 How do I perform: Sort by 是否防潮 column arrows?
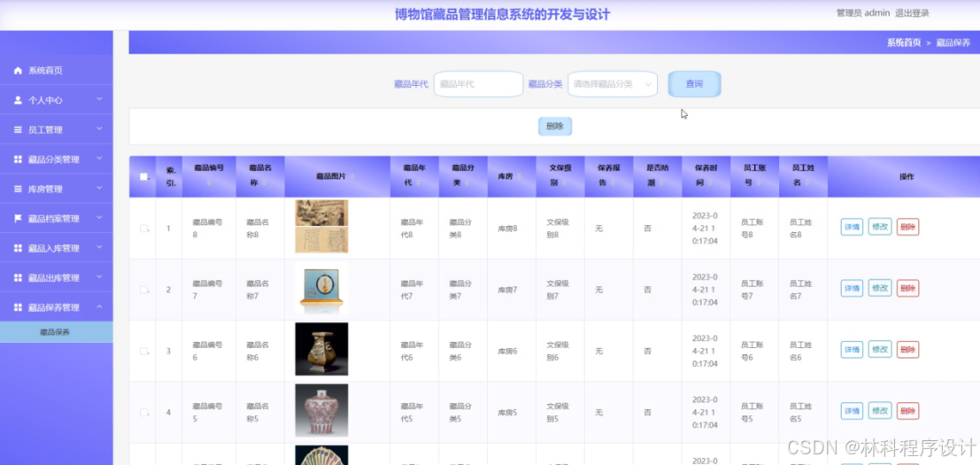[x=662, y=182]
